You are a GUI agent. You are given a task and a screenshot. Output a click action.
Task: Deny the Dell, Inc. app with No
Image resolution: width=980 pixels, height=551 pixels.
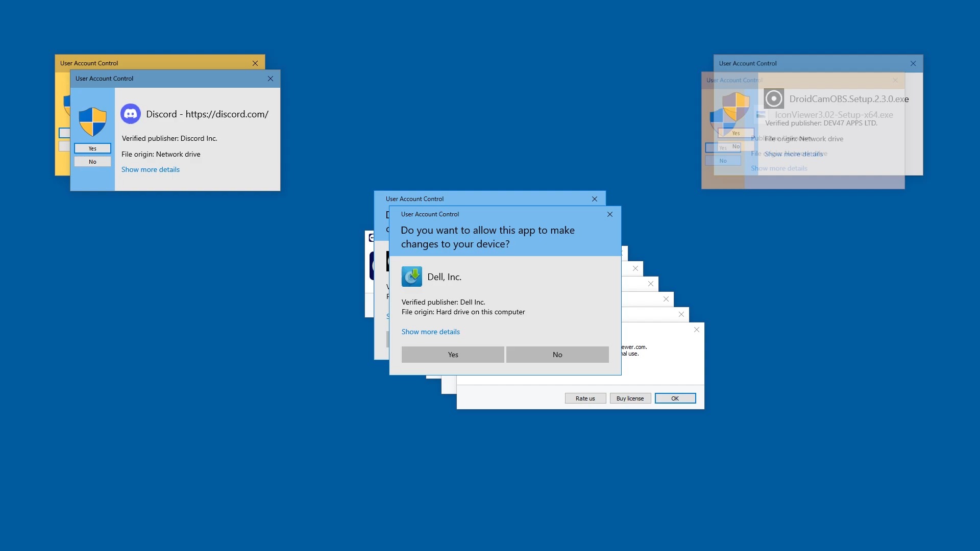pyautogui.click(x=557, y=355)
